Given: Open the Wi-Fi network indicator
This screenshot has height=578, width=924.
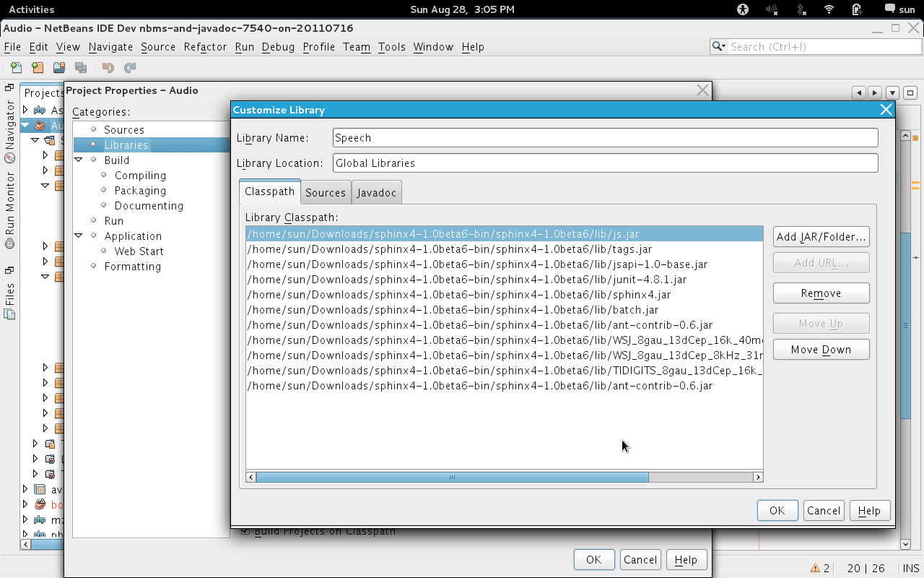Looking at the screenshot, I should (829, 9).
